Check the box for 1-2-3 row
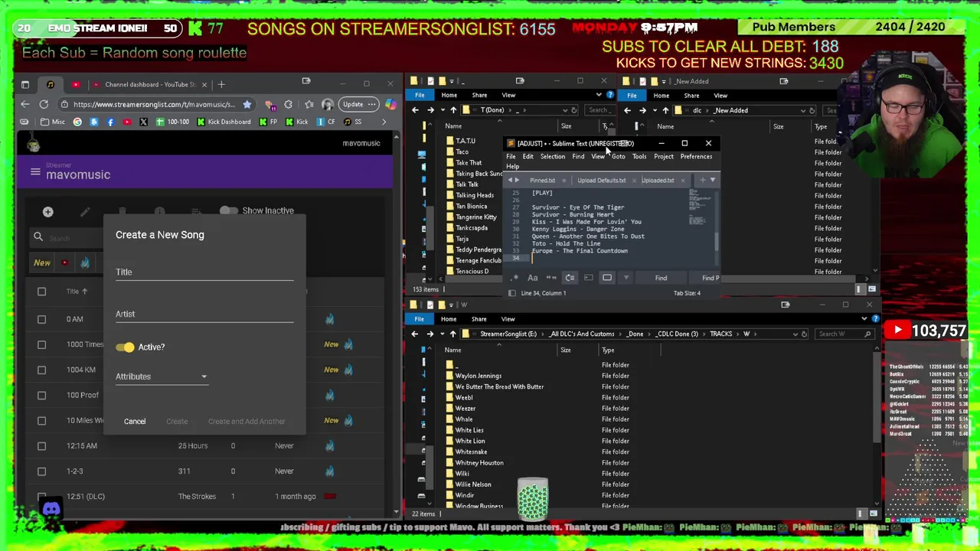This screenshot has height=551, width=980. click(x=41, y=471)
